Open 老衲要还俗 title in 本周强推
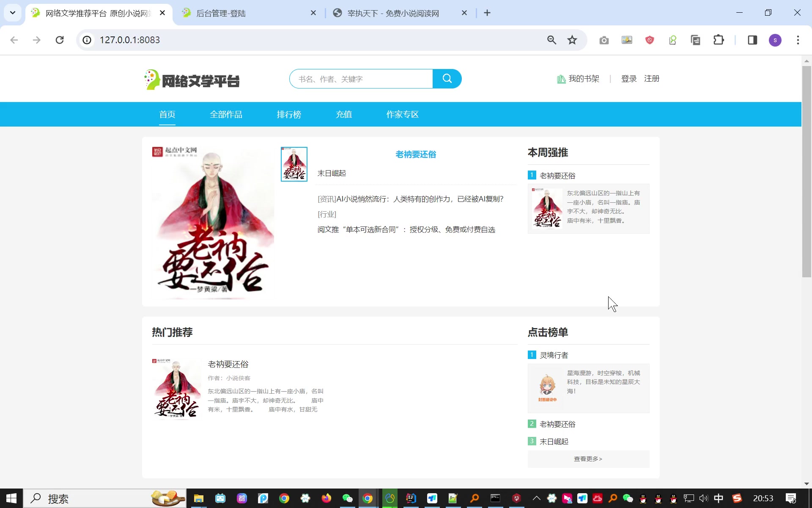 pos(557,176)
